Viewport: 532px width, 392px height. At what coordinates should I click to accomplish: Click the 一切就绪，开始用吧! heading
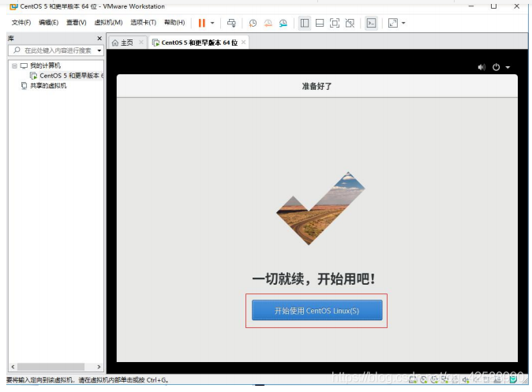point(313,278)
